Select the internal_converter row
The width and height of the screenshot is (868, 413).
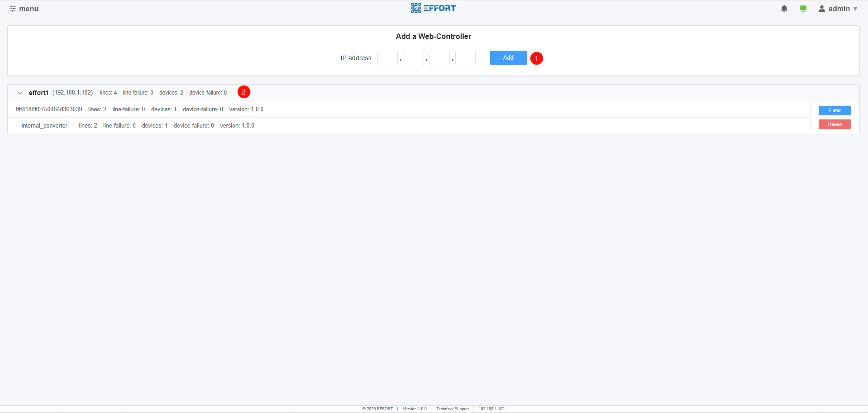pos(44,126)
